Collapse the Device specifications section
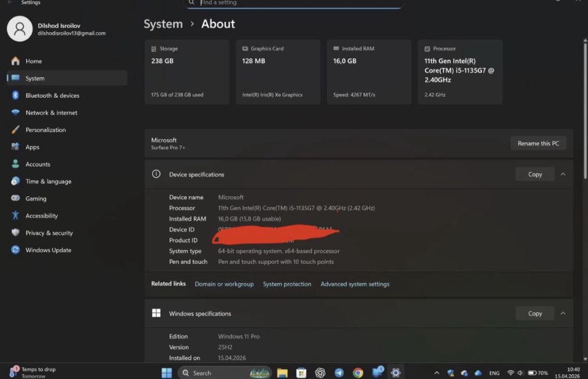Viewport: 588px width, 379px height. coord(563,175)
